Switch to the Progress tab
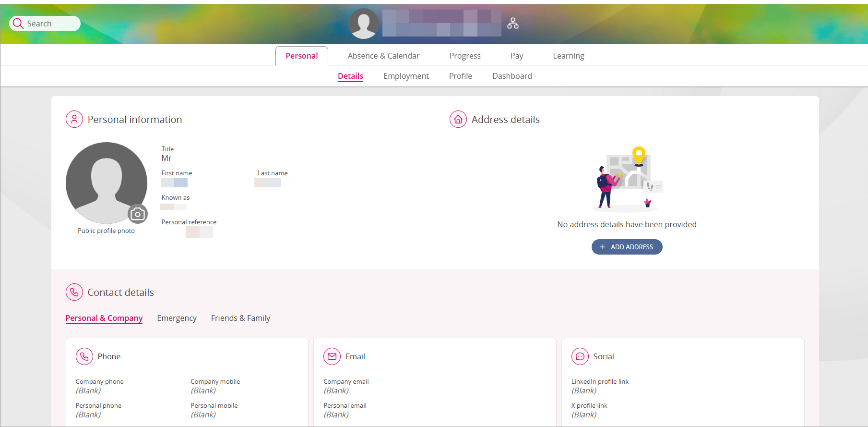Viewport: 868px width, 427px height. click(x=464, y=56)
